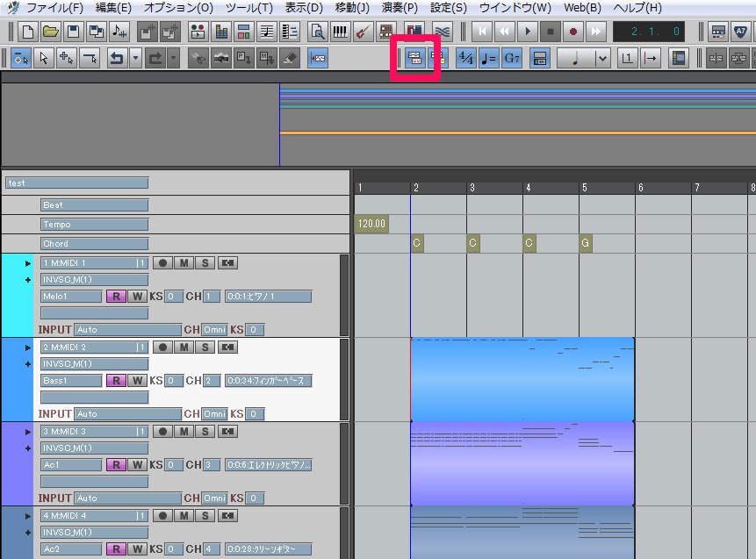The image size is (756, 559).
Task: Click the 120.00 tempo marker
Action: point(371,224)
